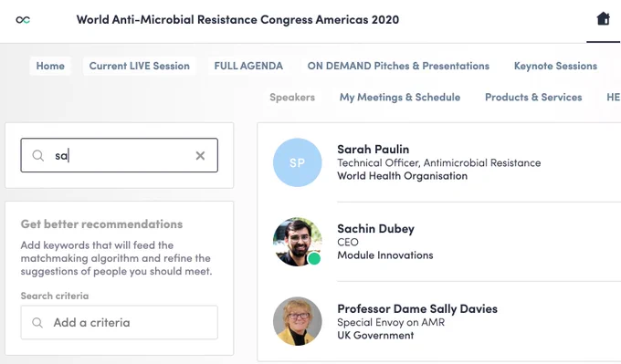Select the Speakers tab
This screenshot has height=364, width=621.
tap(292, 98)
